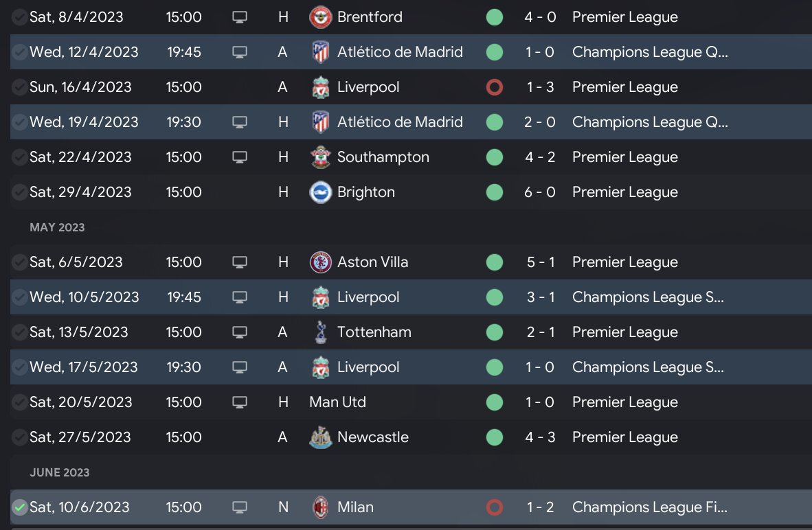Click green win indicator for Newcastle 4 - 3
Image resolution: width=812 pixels, height=530 pixels.
coord(495,437)
